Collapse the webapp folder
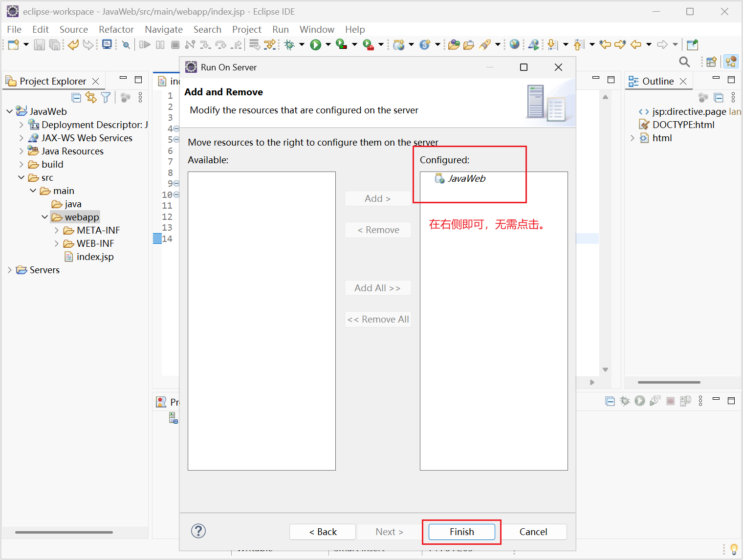Image resolution: width=743 pixels, height=560 pixels. [x=44, y=217]
